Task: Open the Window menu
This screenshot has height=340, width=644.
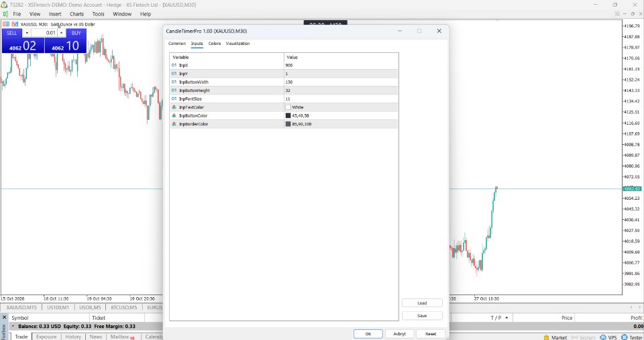Action: (x=122, y=14)
